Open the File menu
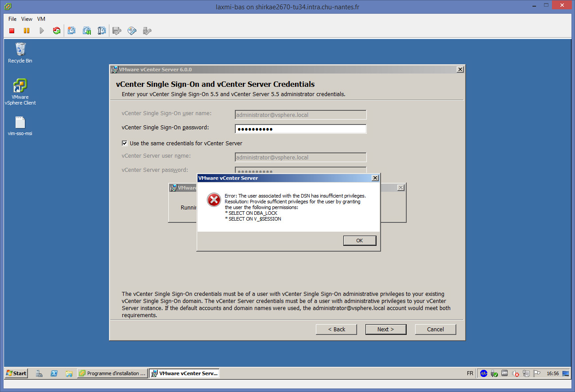Screen dimensions: 575x392 12,19
